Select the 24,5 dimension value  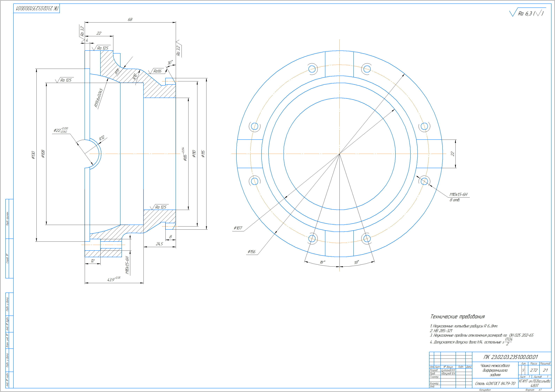point(159,244)
